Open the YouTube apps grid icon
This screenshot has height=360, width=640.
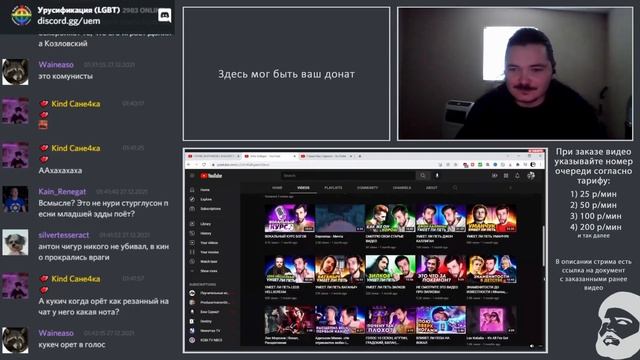point(506,176)
